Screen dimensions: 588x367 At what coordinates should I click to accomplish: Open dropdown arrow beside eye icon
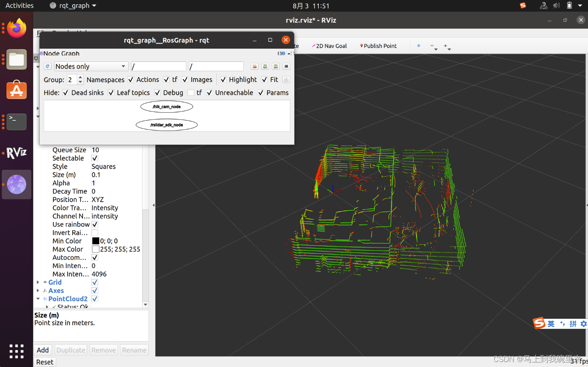point(449,49)
